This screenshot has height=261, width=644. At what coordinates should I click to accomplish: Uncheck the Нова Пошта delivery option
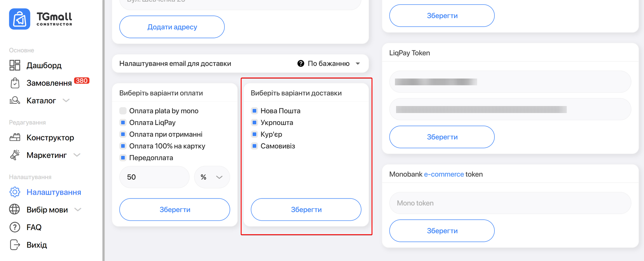(255, 111)
